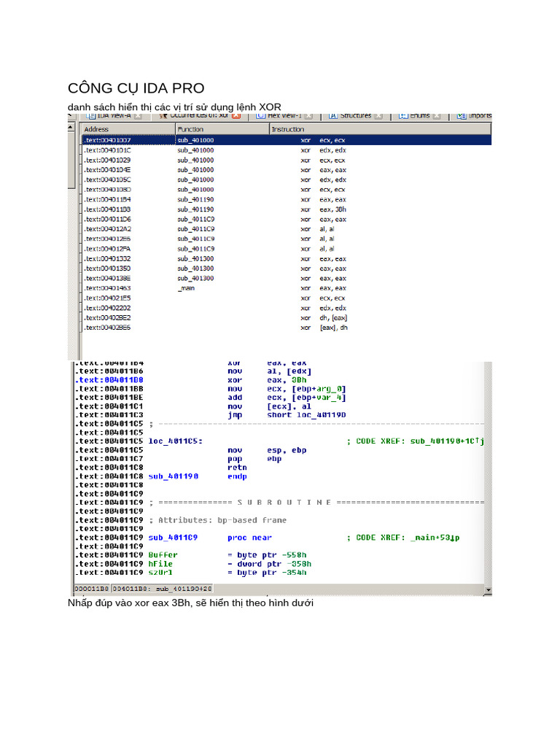The width and height of the screenshot is (560, 747).
Task: Click the Structures tab icon
Action: 332,116
